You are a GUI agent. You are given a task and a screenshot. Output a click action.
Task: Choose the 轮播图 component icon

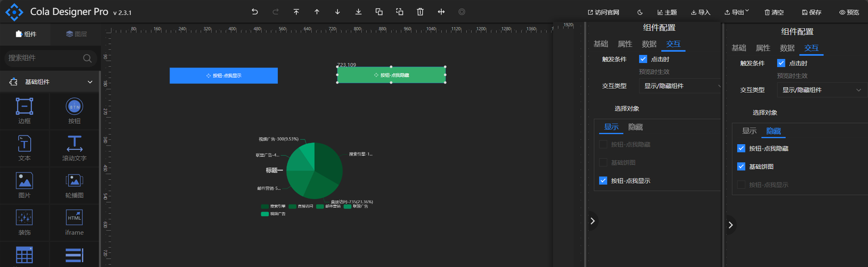(74, 181)
